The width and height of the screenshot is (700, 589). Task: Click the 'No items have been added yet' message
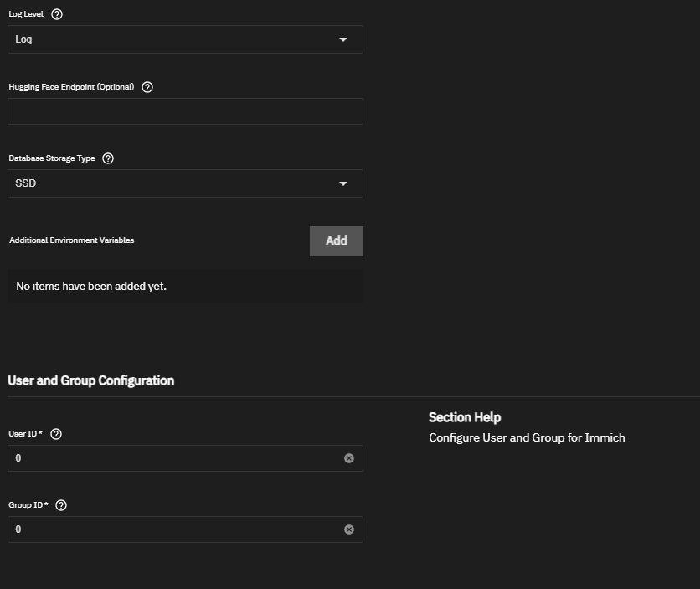coord(91,287)
